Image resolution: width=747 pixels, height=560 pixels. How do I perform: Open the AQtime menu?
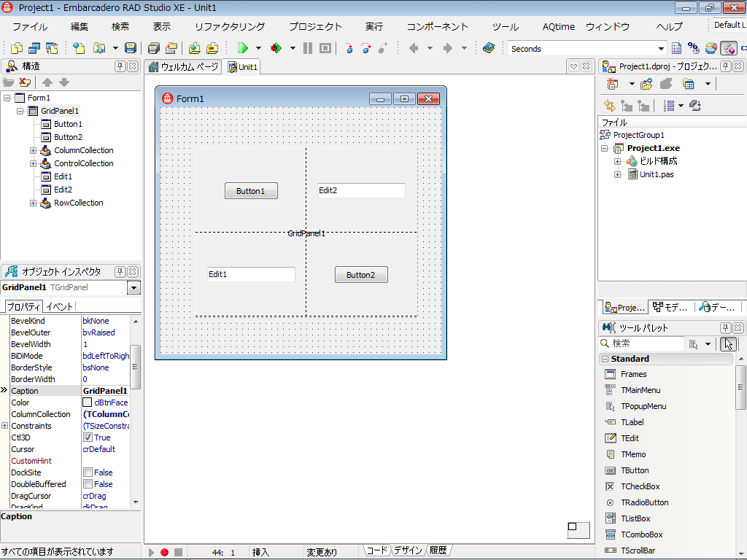558,27
